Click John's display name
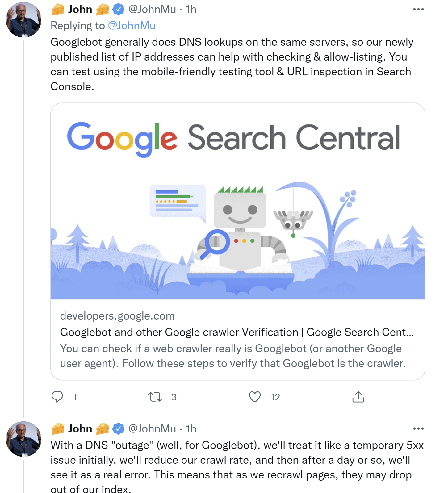Viewport: 448px width, 493px height. click(x=80, y=9)
